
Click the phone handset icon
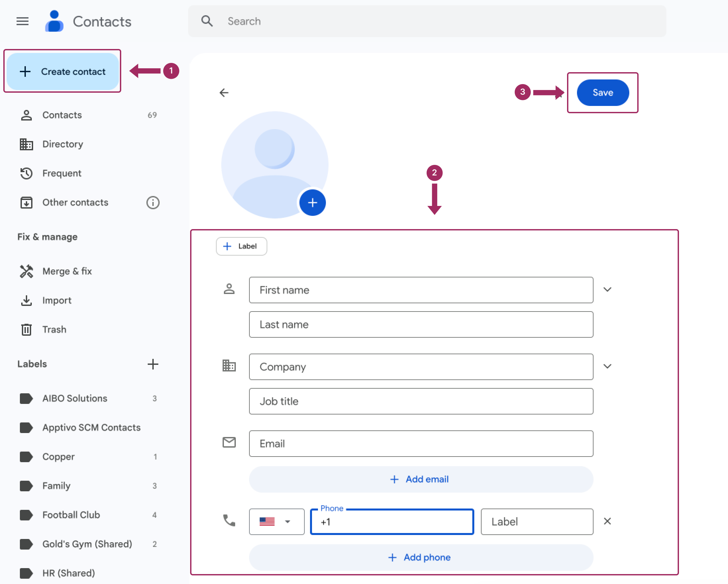pyautogui.click(x=229, y=520)
